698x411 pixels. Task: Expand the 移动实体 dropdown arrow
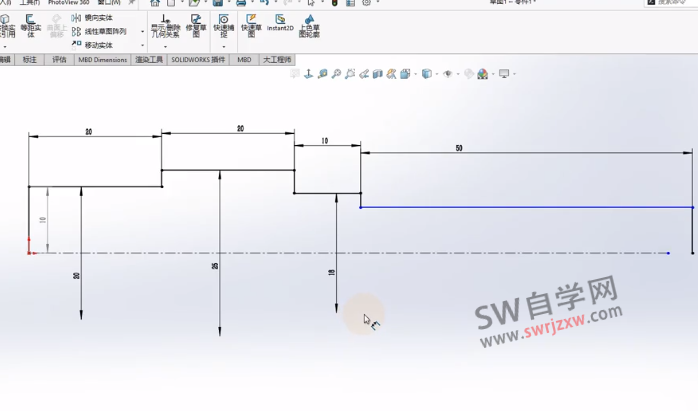tap(142, 45)
